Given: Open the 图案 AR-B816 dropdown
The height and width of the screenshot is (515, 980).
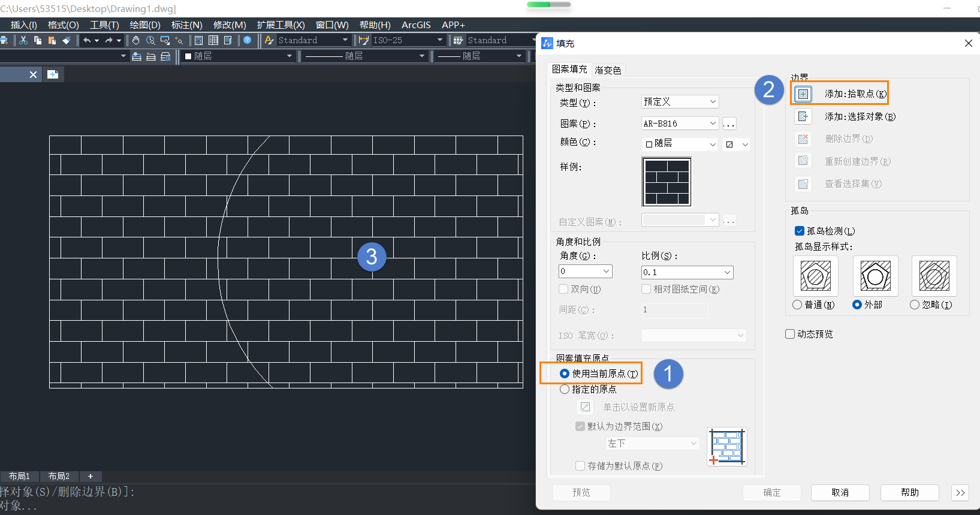Looking at the screenshot, I should pos(680,124).
